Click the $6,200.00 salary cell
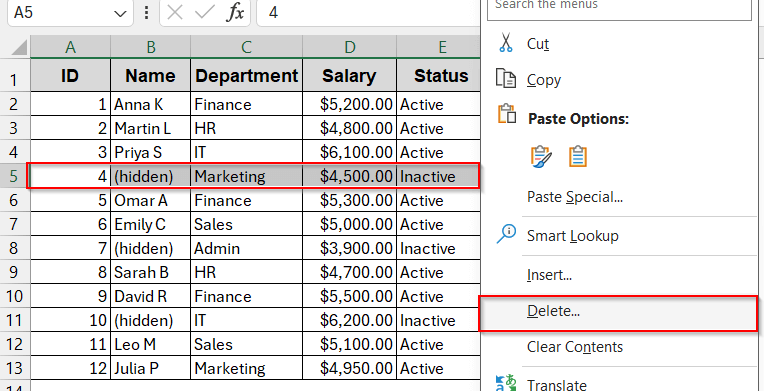764x391 pixels. coord(349,320)
